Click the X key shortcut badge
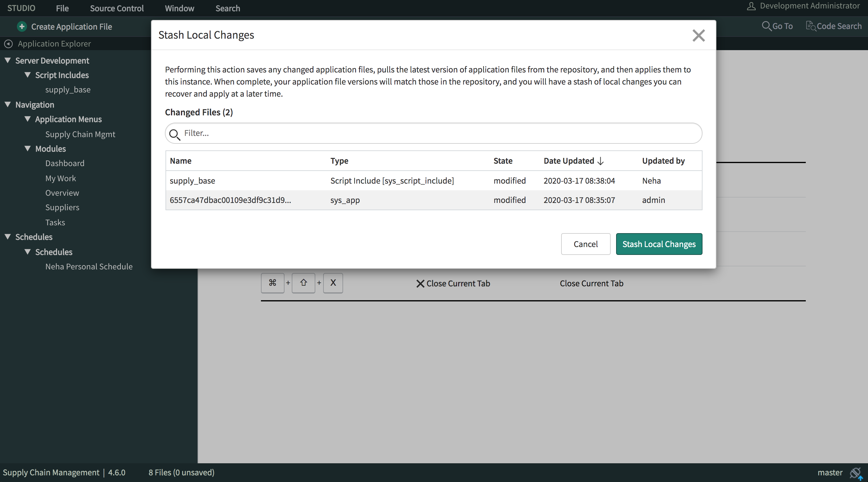868x482 pixels. [x=333, y=283]
